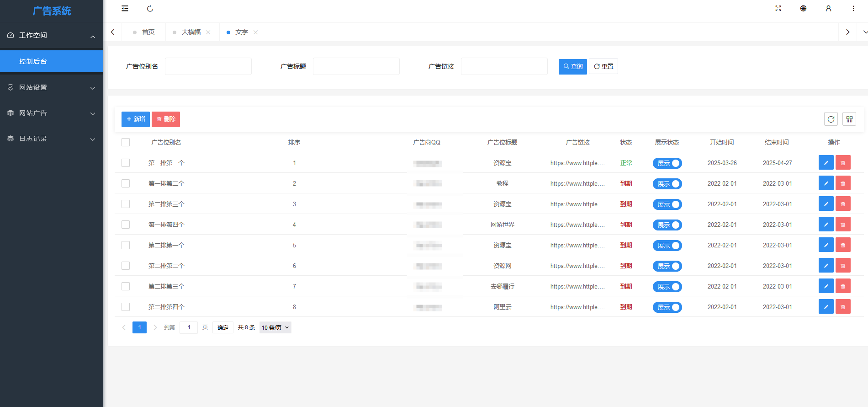Collapse the sidebar menu icon
The height and width of the screenshot is (407, 868).
tap(125, 8)
